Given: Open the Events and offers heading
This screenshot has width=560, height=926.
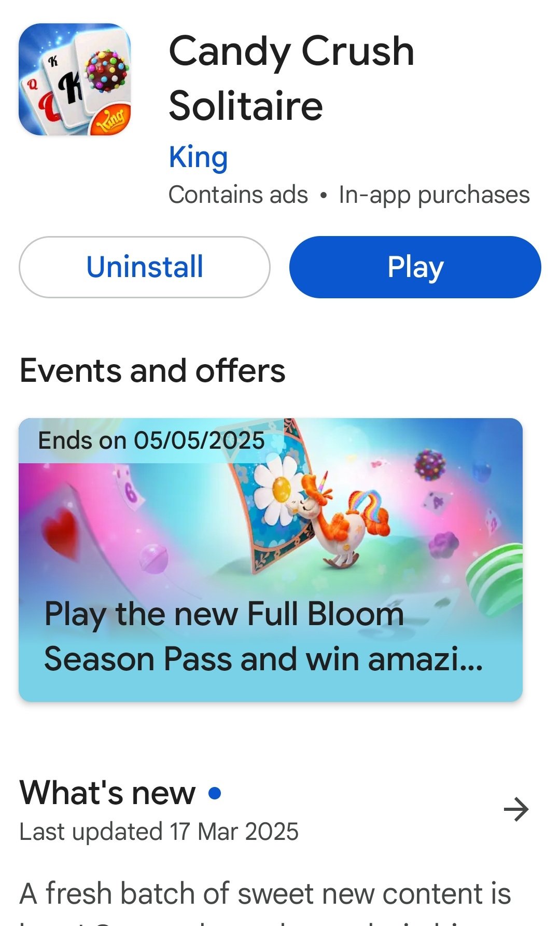Looking at the screenshot, I should click(x=152, y=370).
